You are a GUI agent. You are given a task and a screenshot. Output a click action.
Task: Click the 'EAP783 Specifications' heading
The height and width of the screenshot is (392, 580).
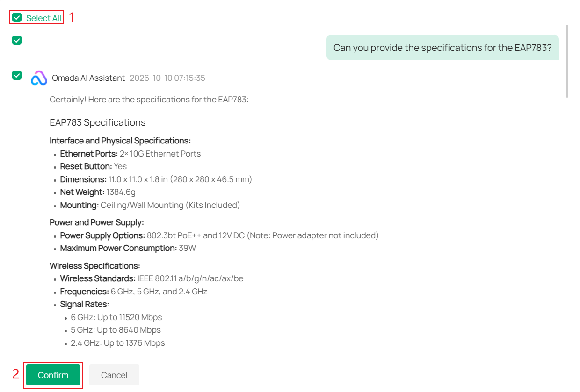click(98, 122)
